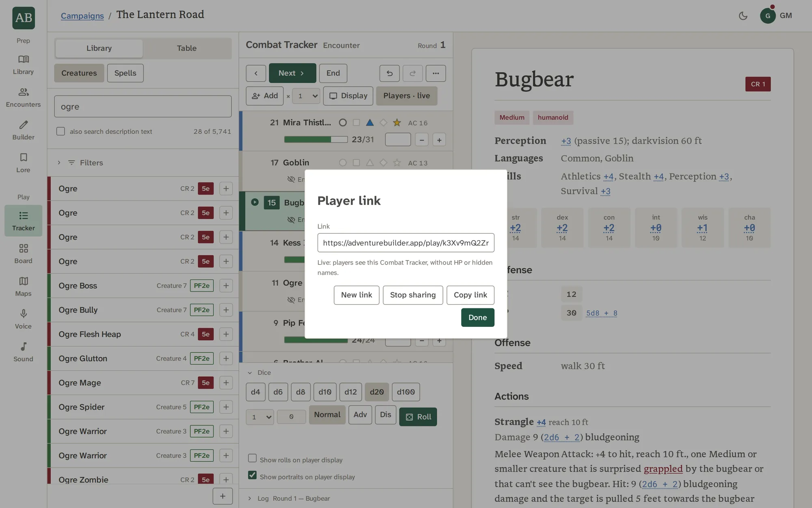Image resolution: width=812 pixels, height=508 pixels.
Task: Uncheck Show portraits on player display
Action: click(252, 475)
